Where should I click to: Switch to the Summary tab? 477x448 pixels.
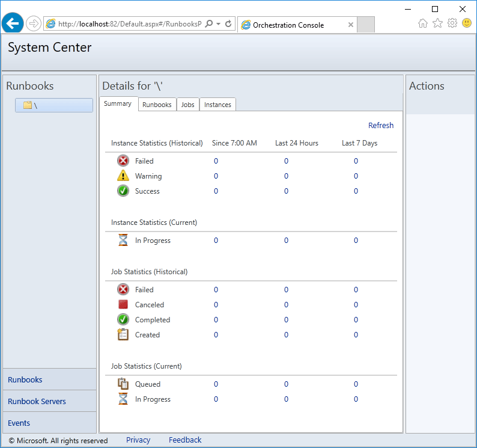[118, 103]
